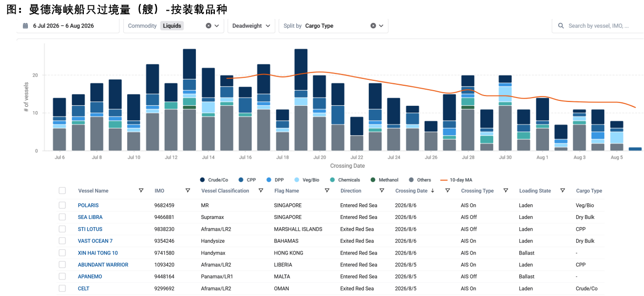Open filter for Flag Name column
The image size is (644, 296).
pyautogui.click(x=327, y=191)
